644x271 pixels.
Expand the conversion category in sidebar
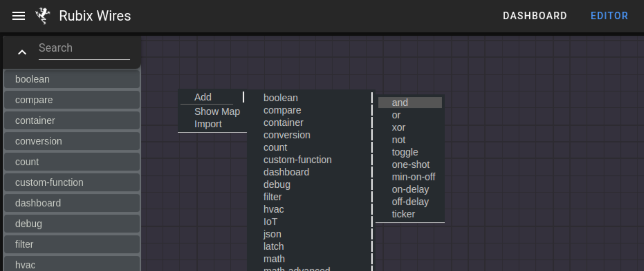pos(72,141)
